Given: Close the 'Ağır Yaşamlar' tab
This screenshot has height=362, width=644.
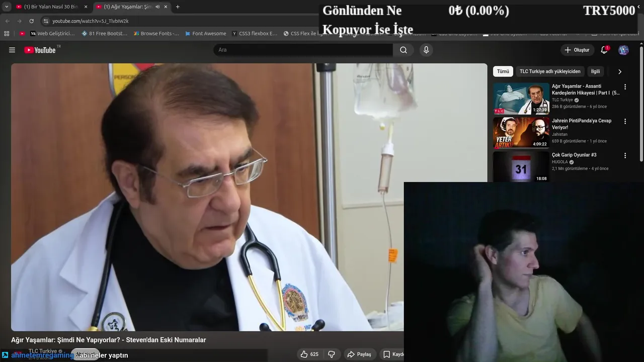Looking at the screenshot, I should click(x=166, y=7).
